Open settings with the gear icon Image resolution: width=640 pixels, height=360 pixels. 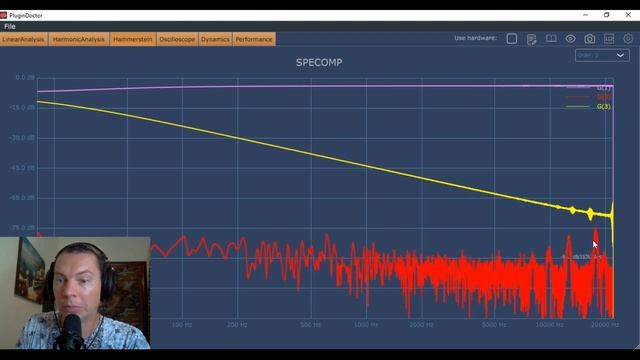(628, 39)
